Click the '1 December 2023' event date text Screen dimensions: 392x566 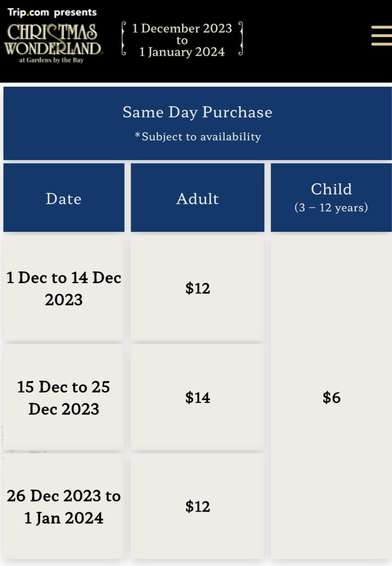[182, 28]
